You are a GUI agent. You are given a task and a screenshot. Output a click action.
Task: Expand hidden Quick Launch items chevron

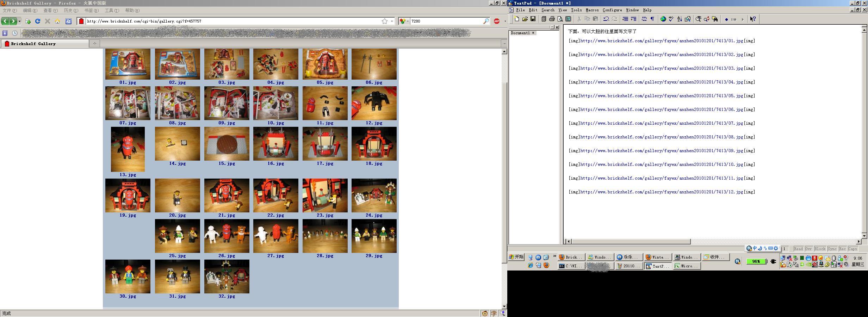tap(555, 256)
